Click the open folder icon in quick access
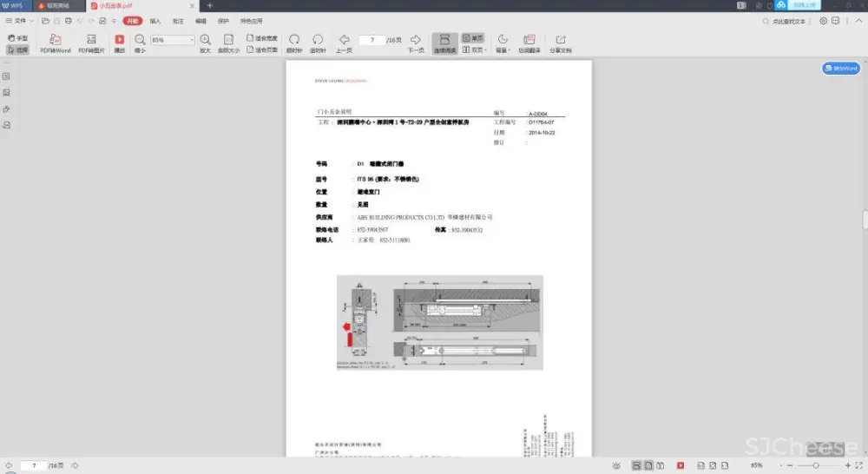 (x=45, y=21)
